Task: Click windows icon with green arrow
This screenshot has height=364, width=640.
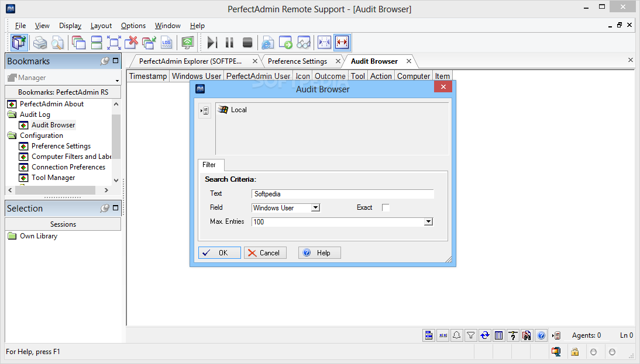Action: click(149, 43)
